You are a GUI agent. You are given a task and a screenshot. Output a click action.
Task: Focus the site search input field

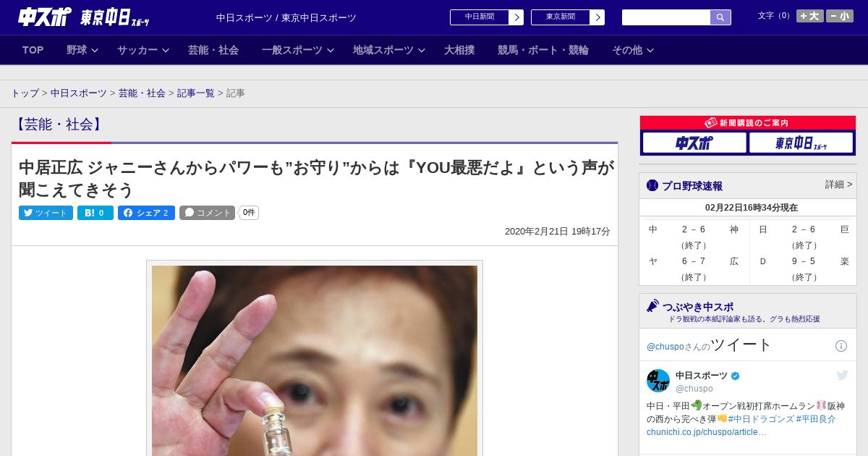coord(666,17)
